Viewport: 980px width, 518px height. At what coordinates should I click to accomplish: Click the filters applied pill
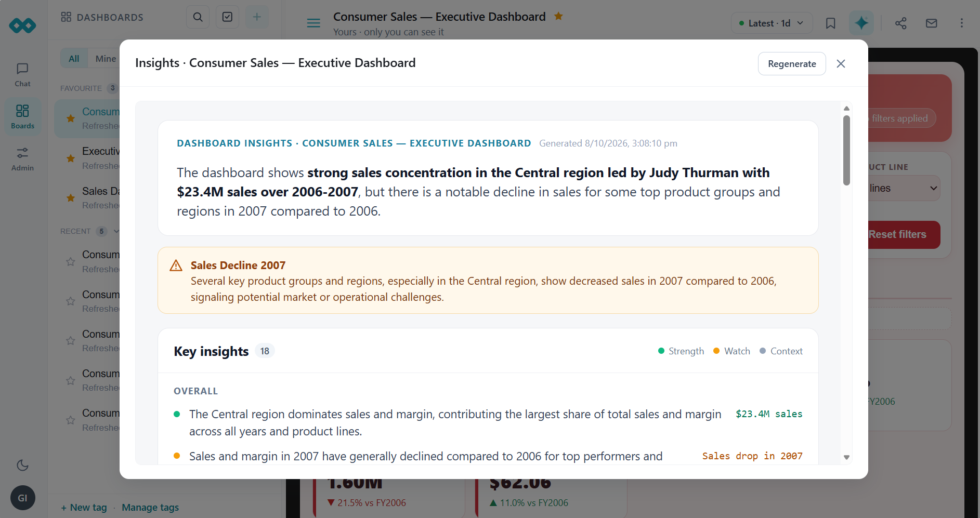pos(902,118)
